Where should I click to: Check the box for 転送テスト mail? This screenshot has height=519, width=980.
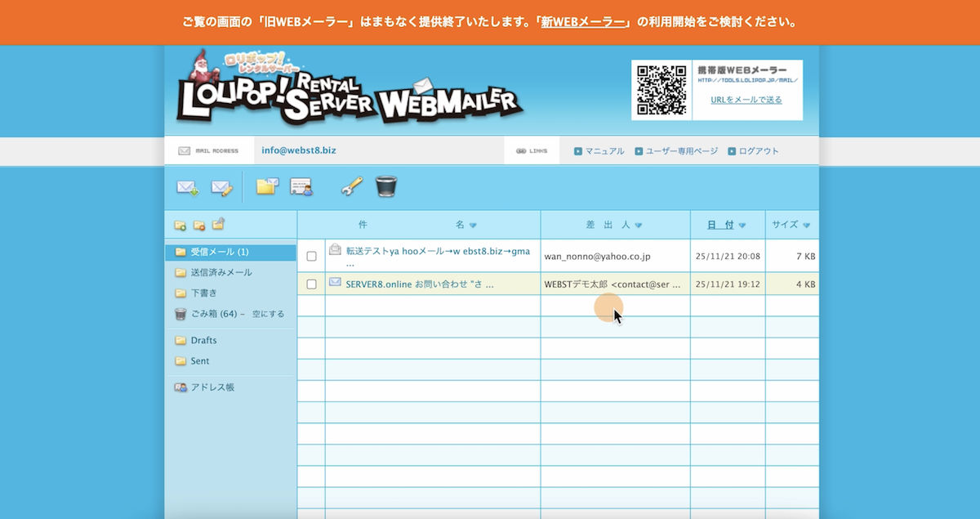tap(311, 257)
